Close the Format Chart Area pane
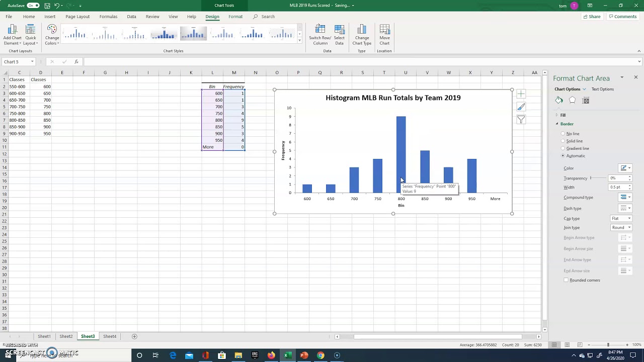This screenshot has width=644, height=362. click(x=635, y=77)
